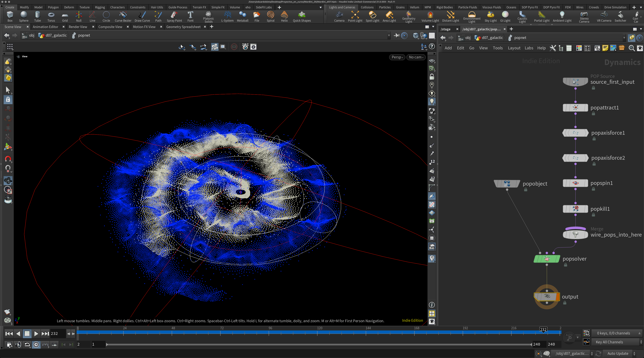Toggle realtime playback clock button

36,345
